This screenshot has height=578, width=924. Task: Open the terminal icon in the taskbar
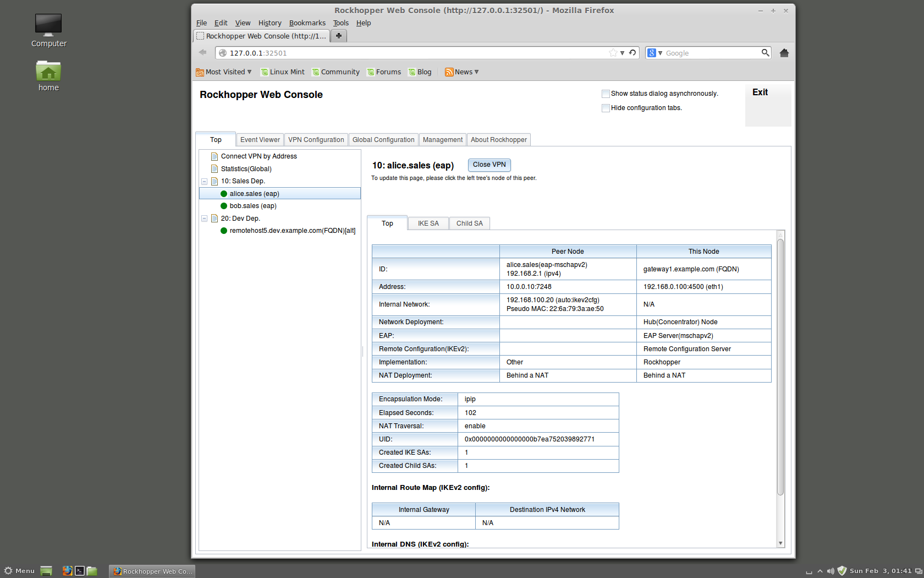pyautogui.click(x=80, y=571)
